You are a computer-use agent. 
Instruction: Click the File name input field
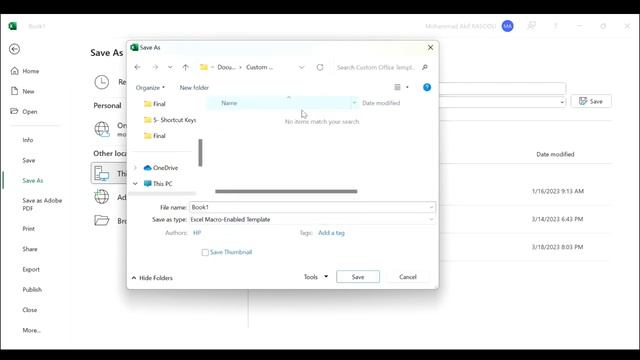[312, 207]
